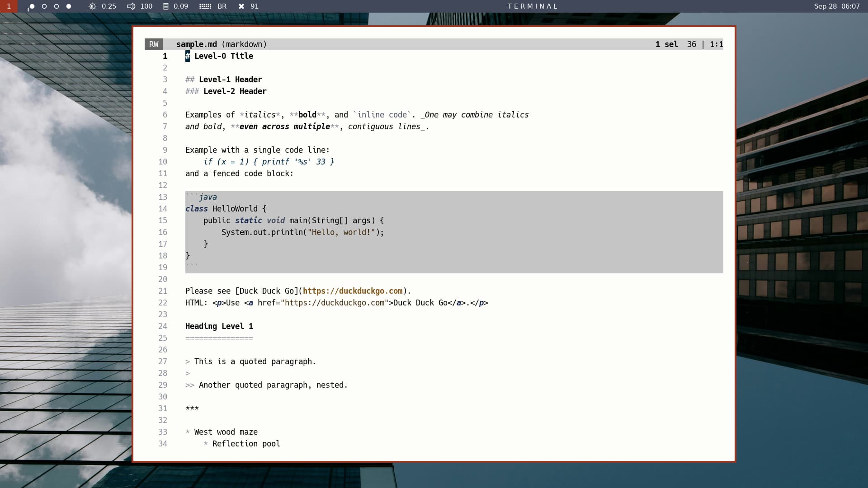Click the volume speaker icon
This screenshot has width=868, height=488.
(x=131, y=6)
